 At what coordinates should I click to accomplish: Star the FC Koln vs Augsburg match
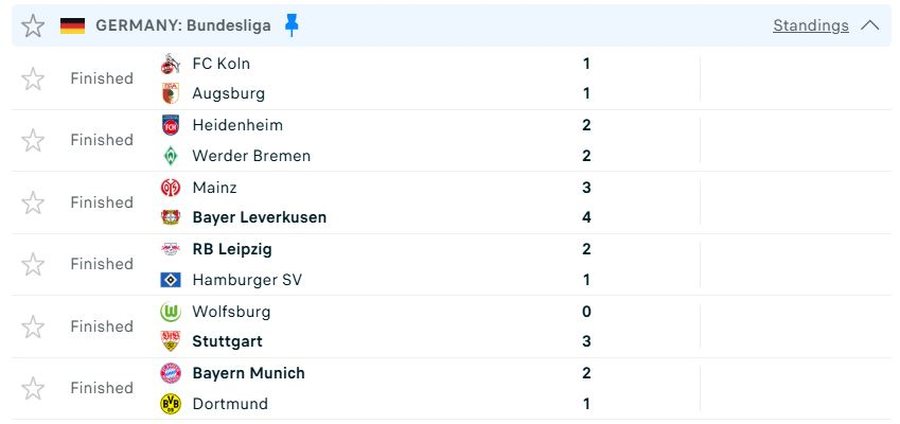click(x=33, y=79)
